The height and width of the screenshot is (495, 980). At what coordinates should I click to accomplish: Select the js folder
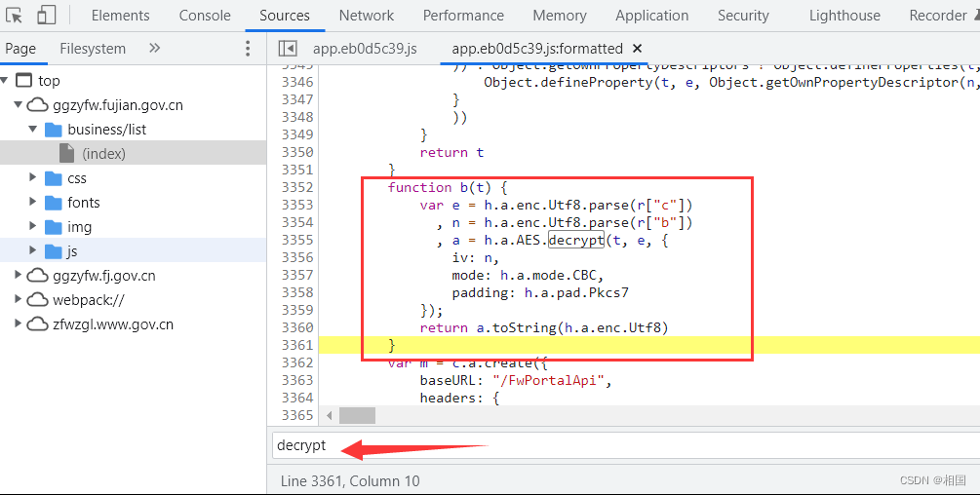pyautogui.click(x=72, y=251)
